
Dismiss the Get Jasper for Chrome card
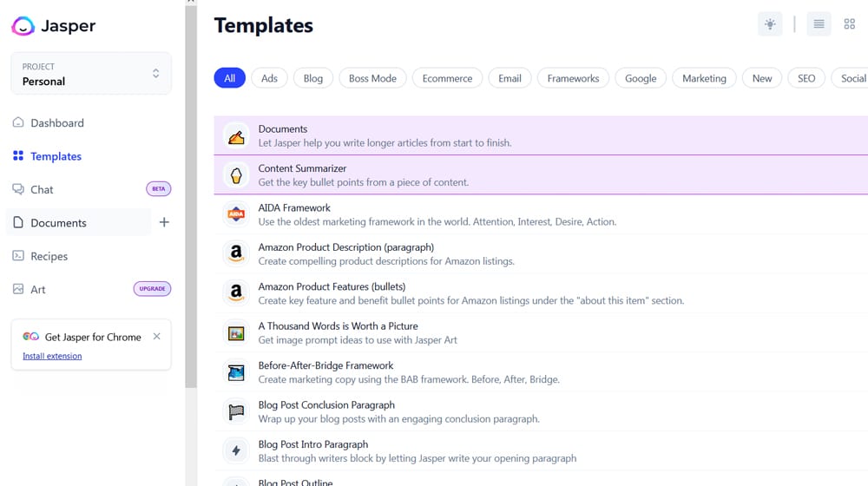157,337
